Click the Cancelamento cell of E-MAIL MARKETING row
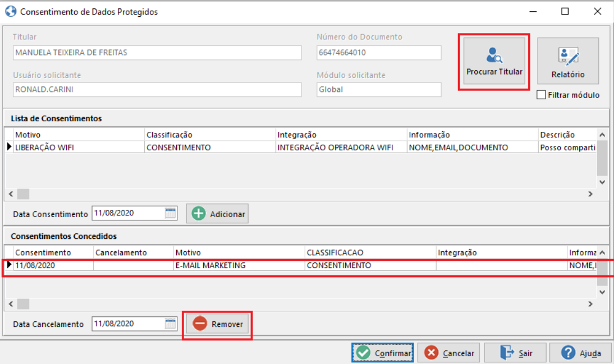 pos(134,265)
